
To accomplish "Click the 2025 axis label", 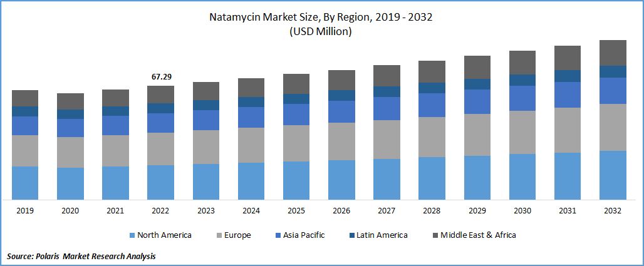I will click(296, 210).
